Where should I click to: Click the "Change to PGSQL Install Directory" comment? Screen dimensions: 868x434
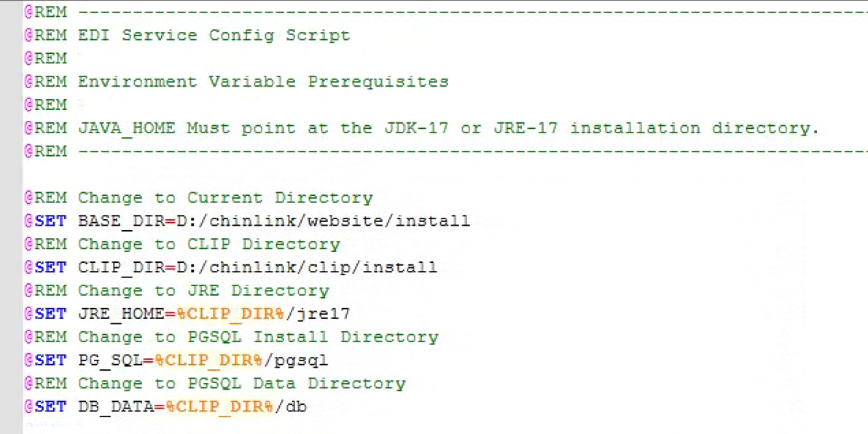[x=258, y=337]
